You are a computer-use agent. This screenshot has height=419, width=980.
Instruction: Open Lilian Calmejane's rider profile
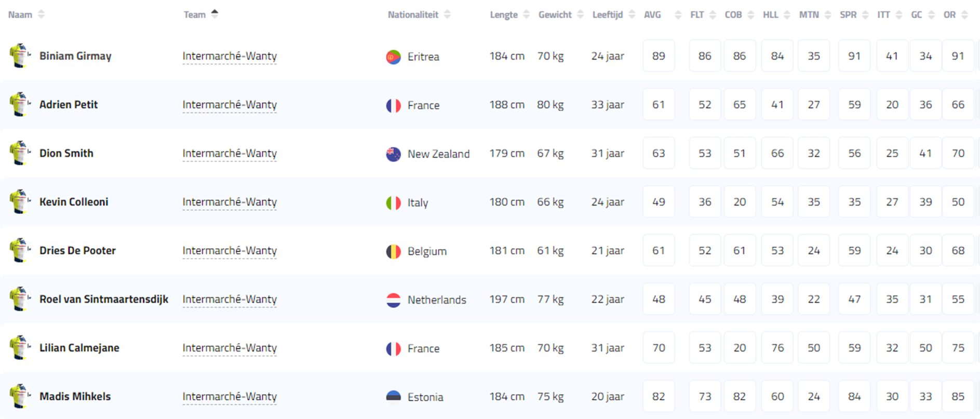(79, 348)
